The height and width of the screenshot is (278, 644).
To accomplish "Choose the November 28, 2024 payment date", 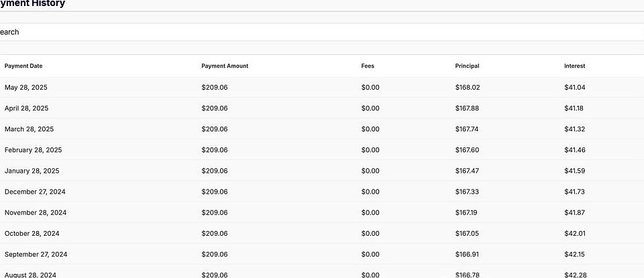I will (x=36, y=212).
